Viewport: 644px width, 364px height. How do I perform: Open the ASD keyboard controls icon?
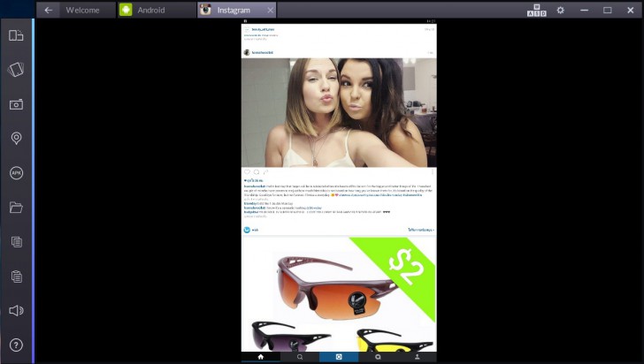pos(536,11)
